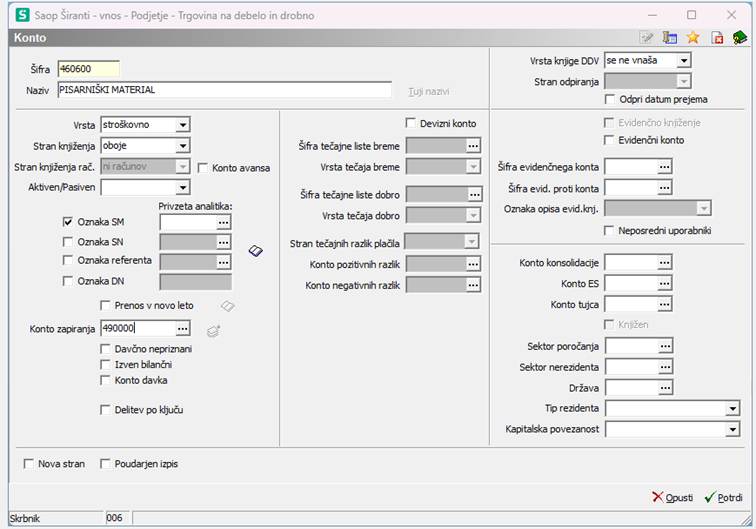This screenshot has width=756, height=529.
Task: Click the edit notes pencil icon in header
Action: point(646,38)
